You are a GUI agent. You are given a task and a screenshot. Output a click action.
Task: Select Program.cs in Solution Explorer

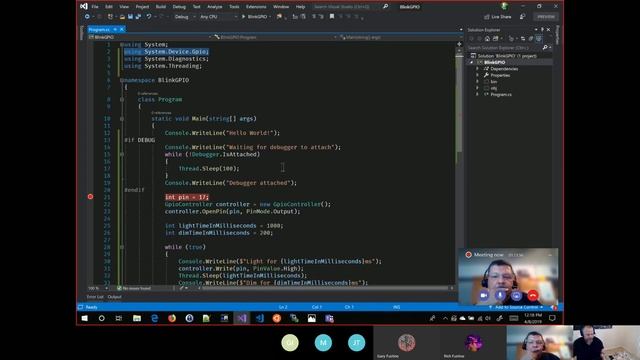click(501, 94)
